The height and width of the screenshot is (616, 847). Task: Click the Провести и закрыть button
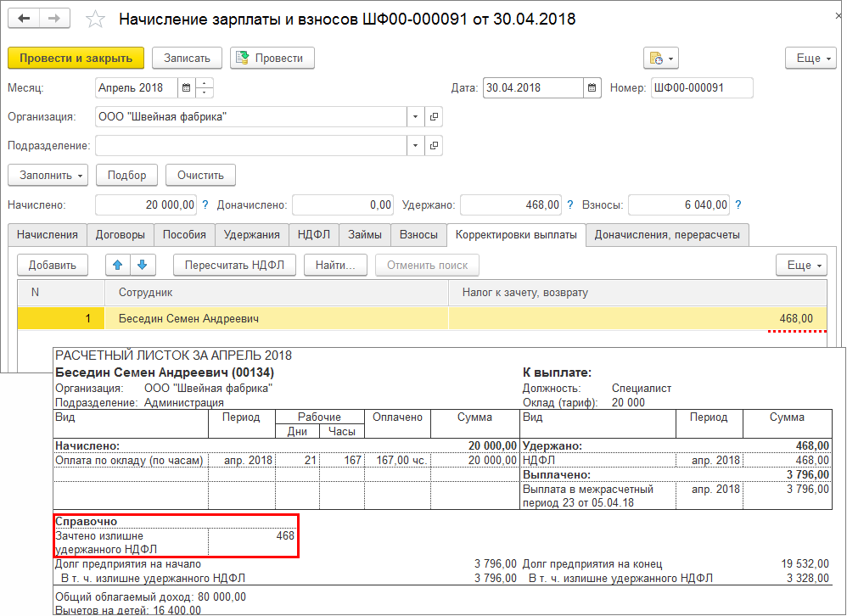click(76, 58)
